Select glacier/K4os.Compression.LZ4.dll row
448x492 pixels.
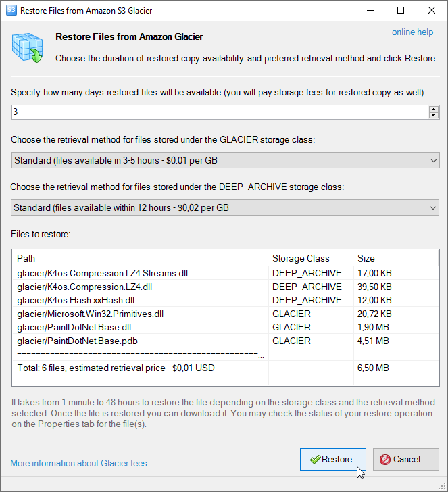226,287
